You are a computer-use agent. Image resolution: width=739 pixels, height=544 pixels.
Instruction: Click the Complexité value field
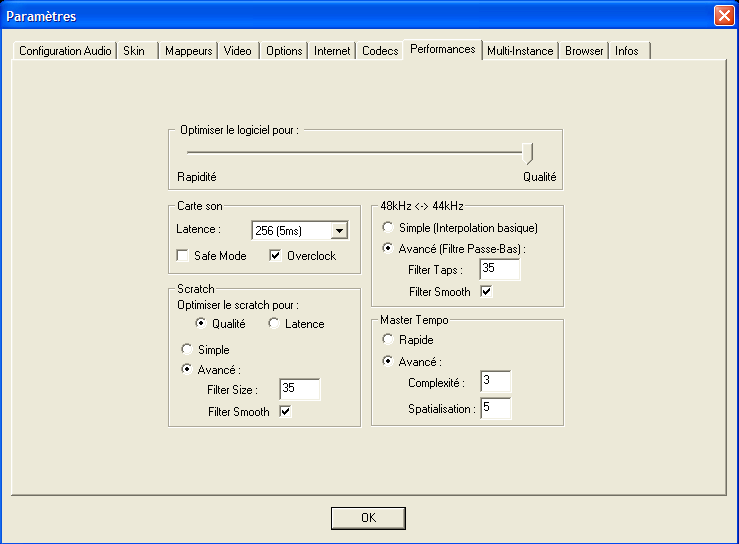pos(495,382)
